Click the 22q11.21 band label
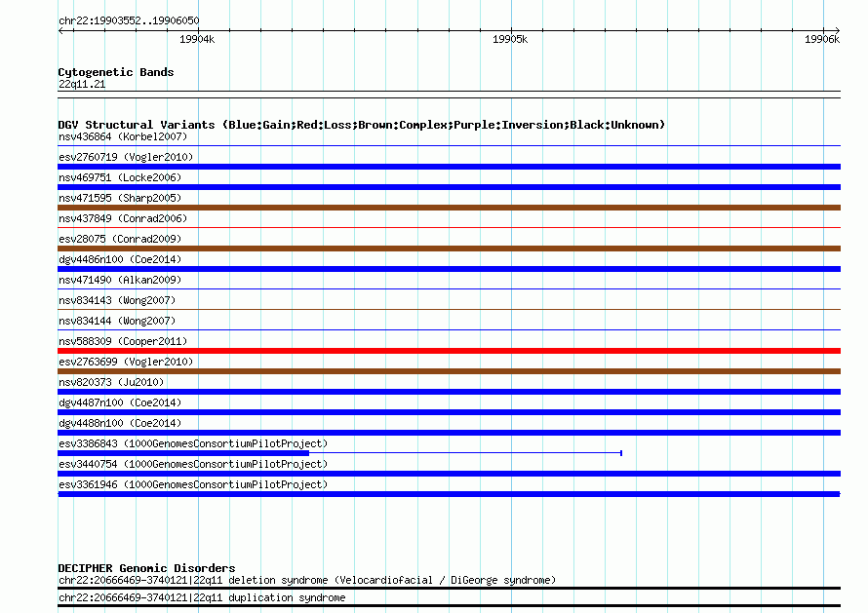The height and width of the screenshot is (613, 868). point(82,84)
